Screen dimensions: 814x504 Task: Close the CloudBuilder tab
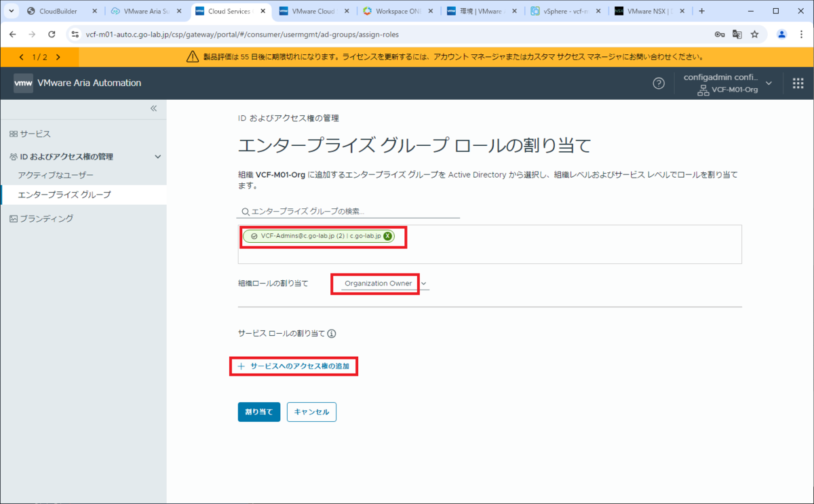pyautogui.click(x=95, y=11)
